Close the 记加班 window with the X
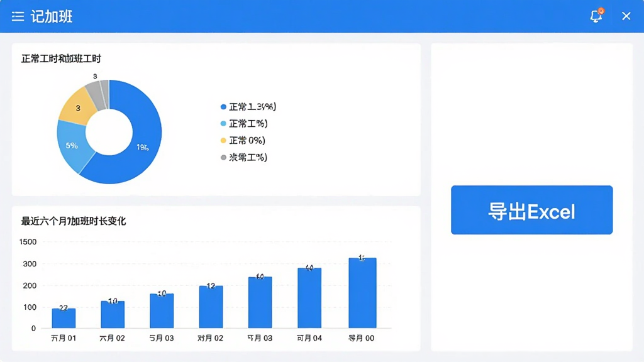This screenshot has width=644, height=362. [x=626, y=16]
